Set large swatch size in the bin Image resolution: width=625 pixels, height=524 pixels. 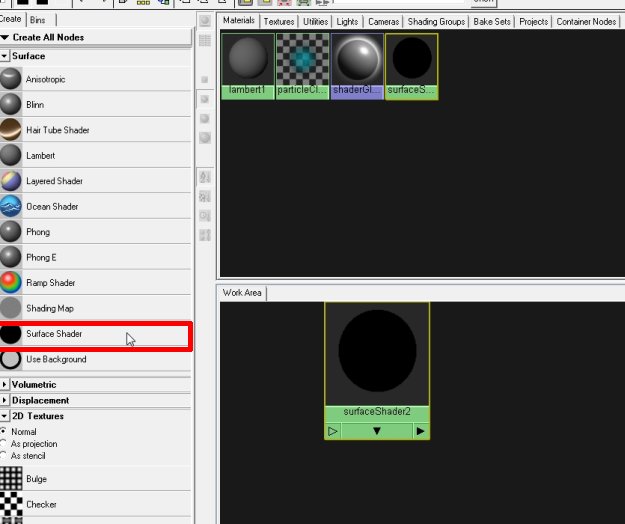tap(205, 118)
